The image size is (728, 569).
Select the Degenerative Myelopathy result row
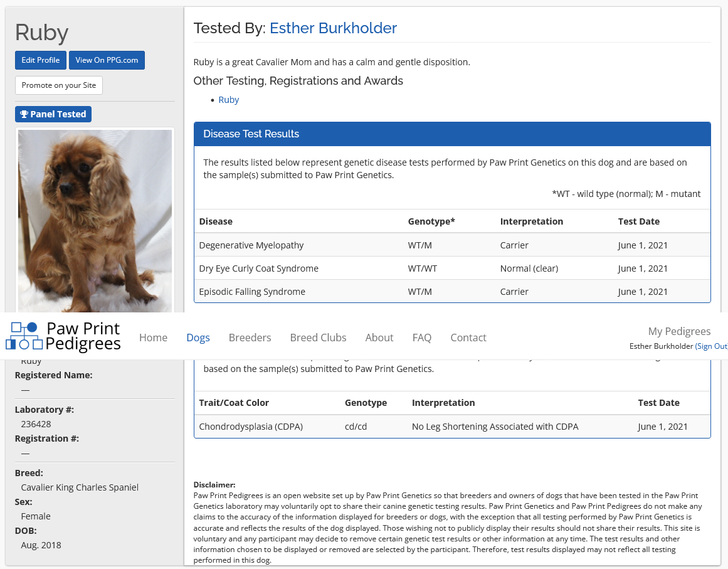(451, 245)
